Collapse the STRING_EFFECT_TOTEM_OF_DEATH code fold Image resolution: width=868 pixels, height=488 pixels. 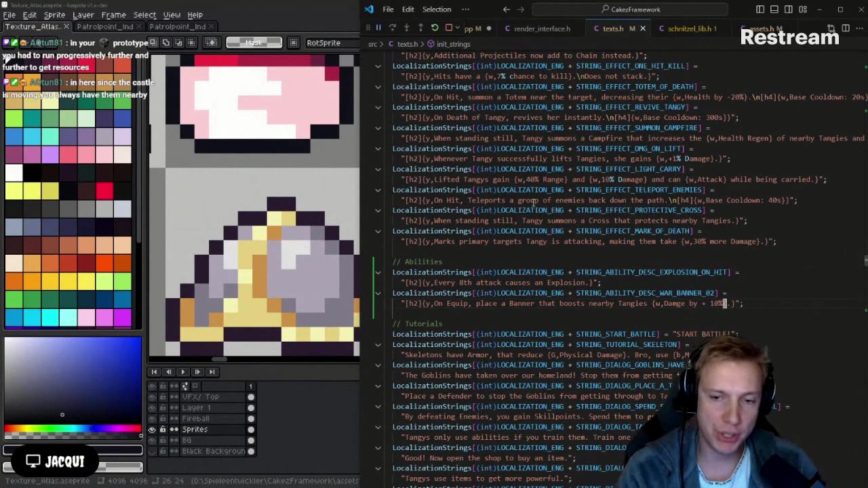pyautogui.click(x=378, y=87)
